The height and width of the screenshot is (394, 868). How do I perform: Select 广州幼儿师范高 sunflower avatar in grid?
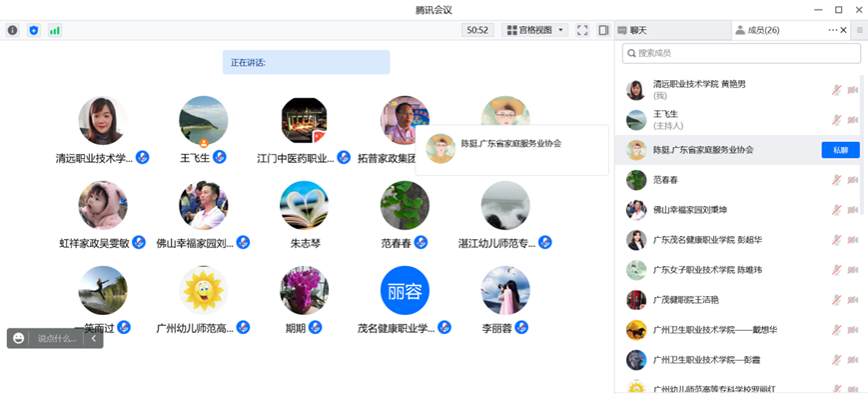[203, 291]
